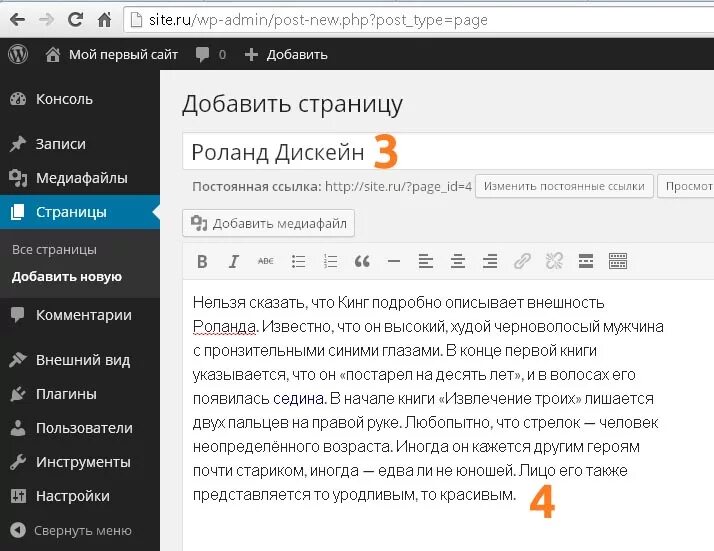
Task: Click the page title field 'Роланд Дискейн'
Action: tap(448, 152)
